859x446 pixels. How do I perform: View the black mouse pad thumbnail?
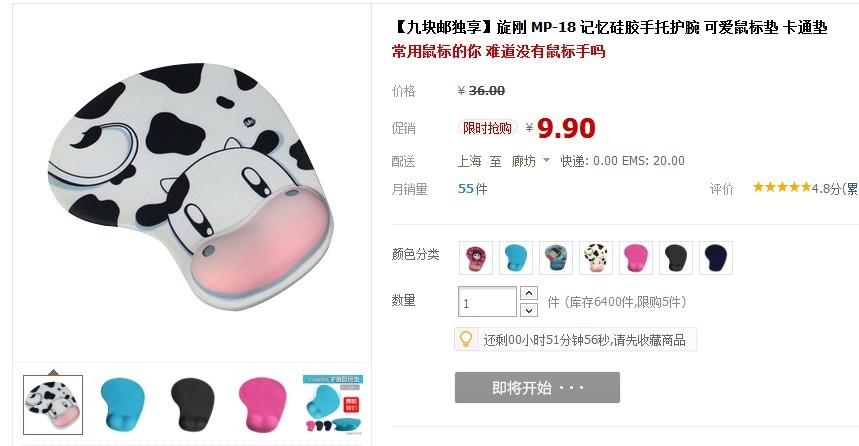192,405
